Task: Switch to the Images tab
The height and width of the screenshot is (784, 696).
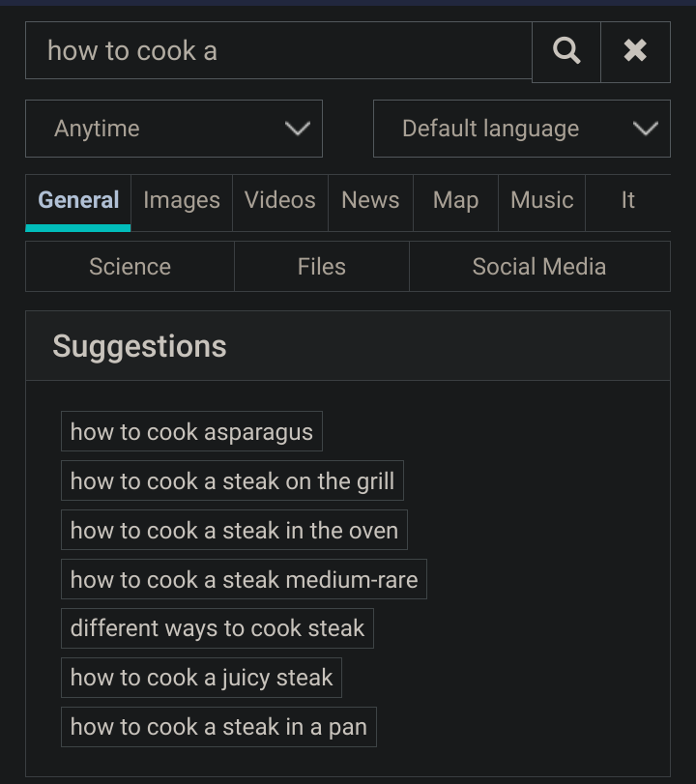Action: click(181, 201)
